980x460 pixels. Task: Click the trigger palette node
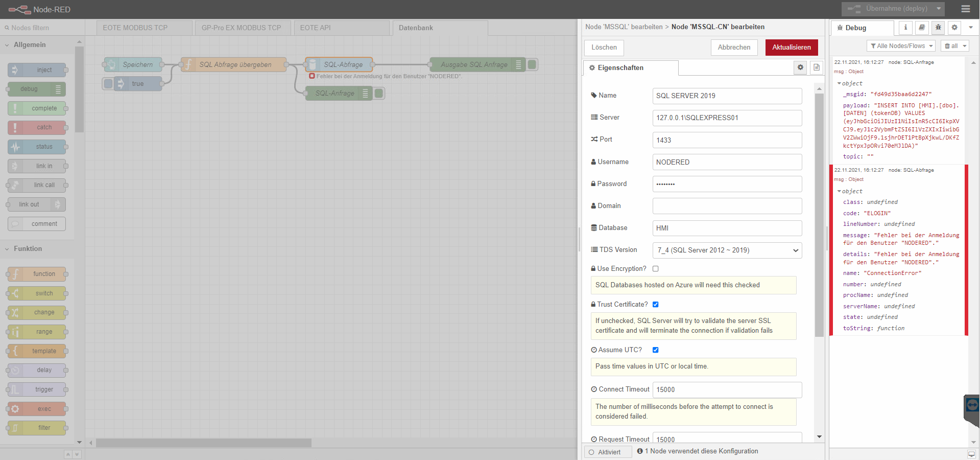[x=37, y=389]
